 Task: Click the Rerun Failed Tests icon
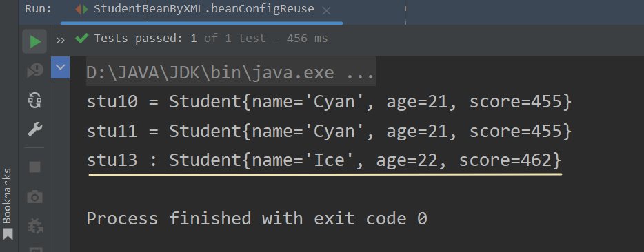[x=35, y=72]
